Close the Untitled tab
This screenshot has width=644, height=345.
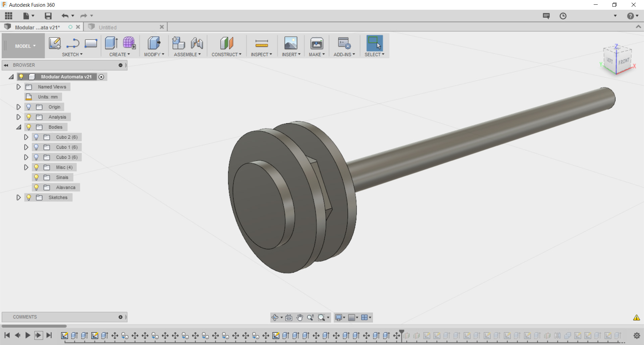162,27
